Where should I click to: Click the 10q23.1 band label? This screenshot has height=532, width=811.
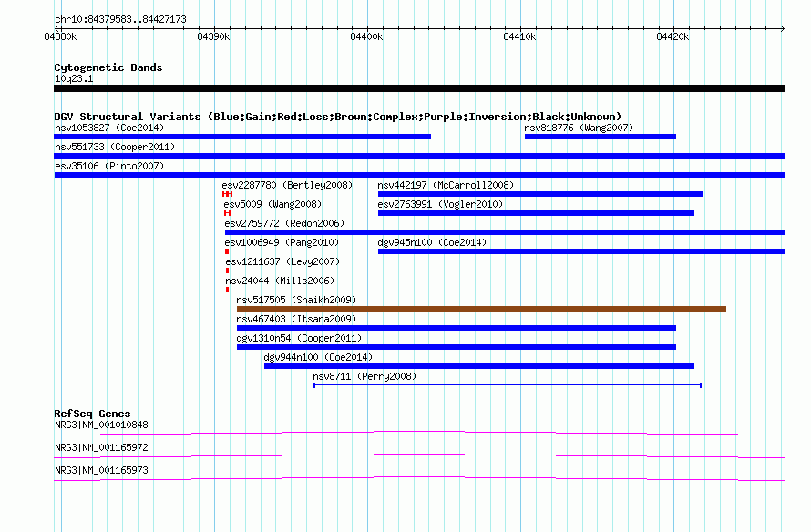point(74,78)
